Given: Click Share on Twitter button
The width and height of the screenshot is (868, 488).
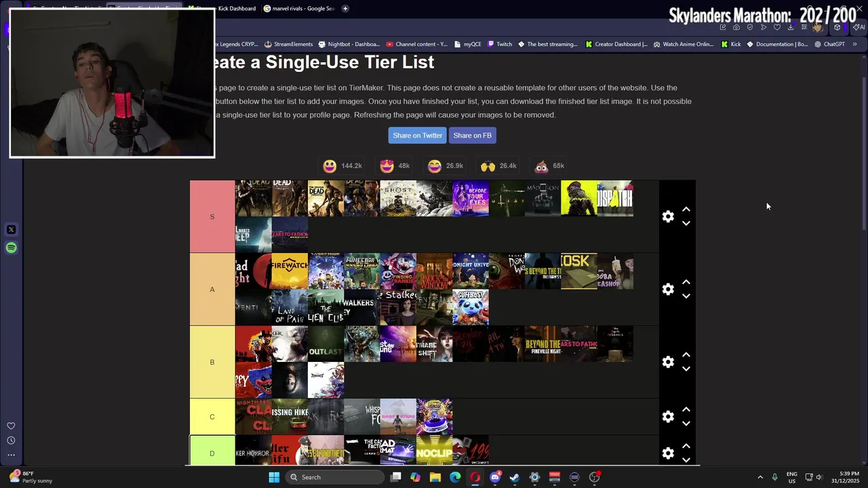Looking at the screenshot, I should coord(417,136).
